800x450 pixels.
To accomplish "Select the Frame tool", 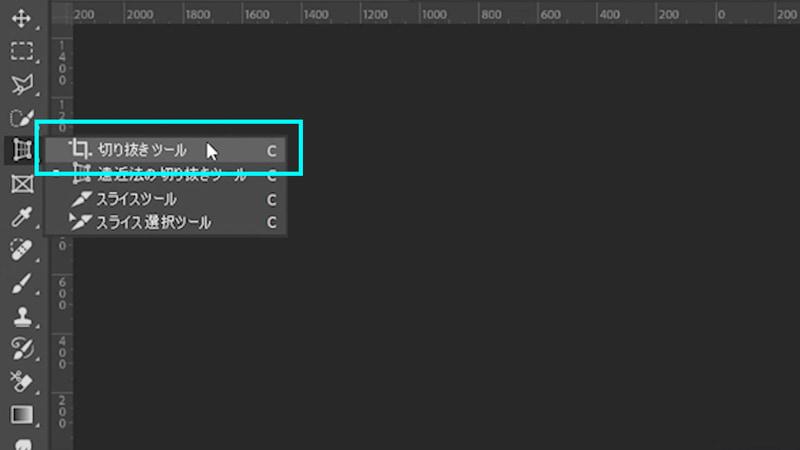I will (22, 184).
